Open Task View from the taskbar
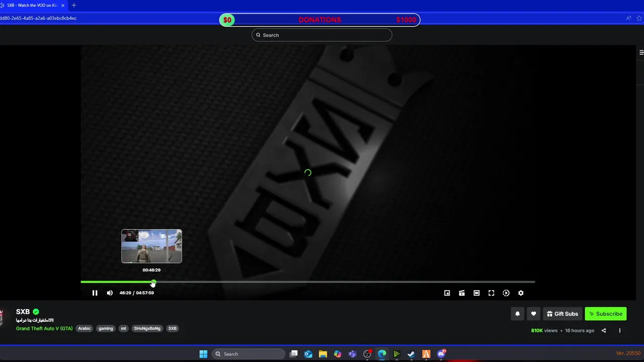Viewport: 644px width, 362px height. tap(294, 354)
